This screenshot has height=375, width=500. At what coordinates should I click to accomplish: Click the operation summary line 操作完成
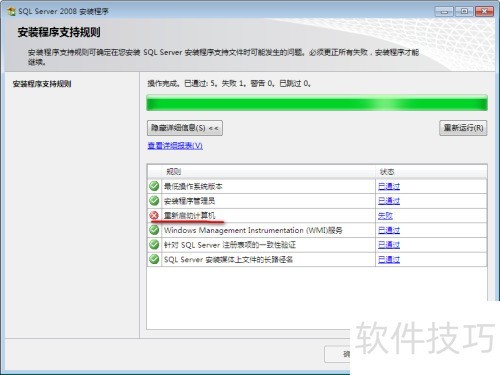(x=229, y=84)
